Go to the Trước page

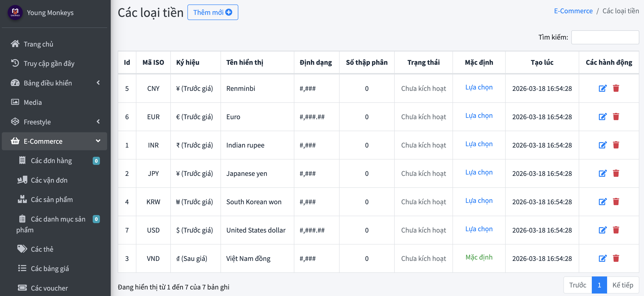pyautogui.click(x=578, y=285)
